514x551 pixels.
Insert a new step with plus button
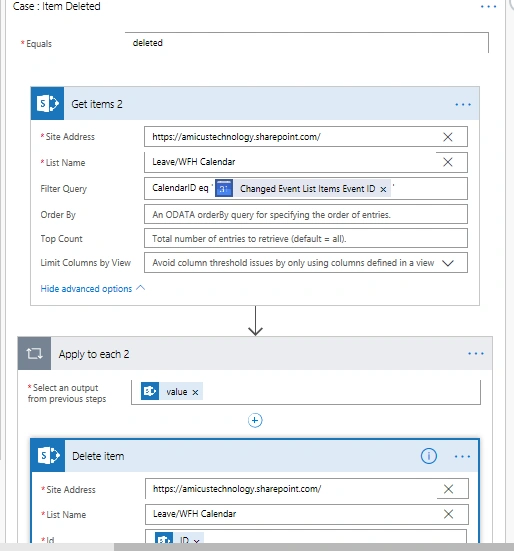[x=255, y=420]
